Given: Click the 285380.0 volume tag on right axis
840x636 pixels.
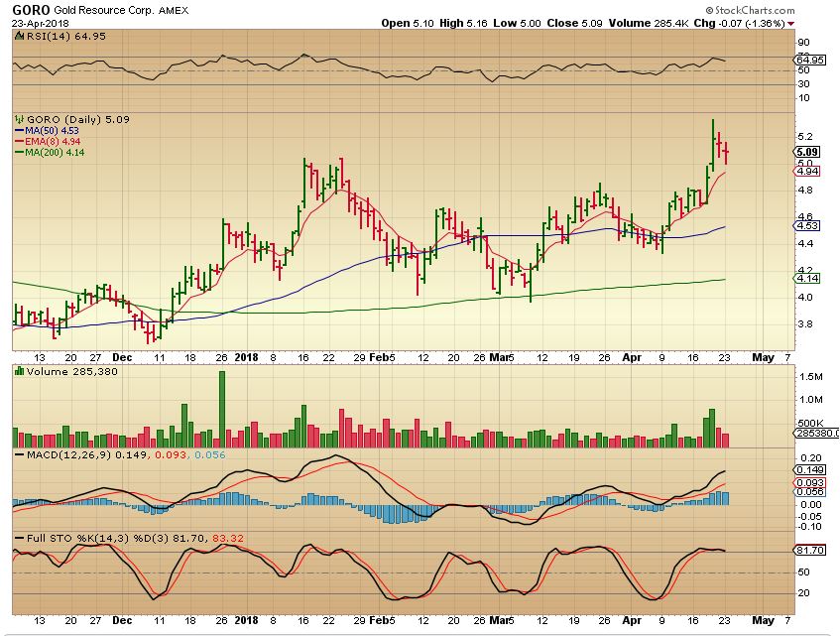Looking at the screenshot, I should 816,433.
